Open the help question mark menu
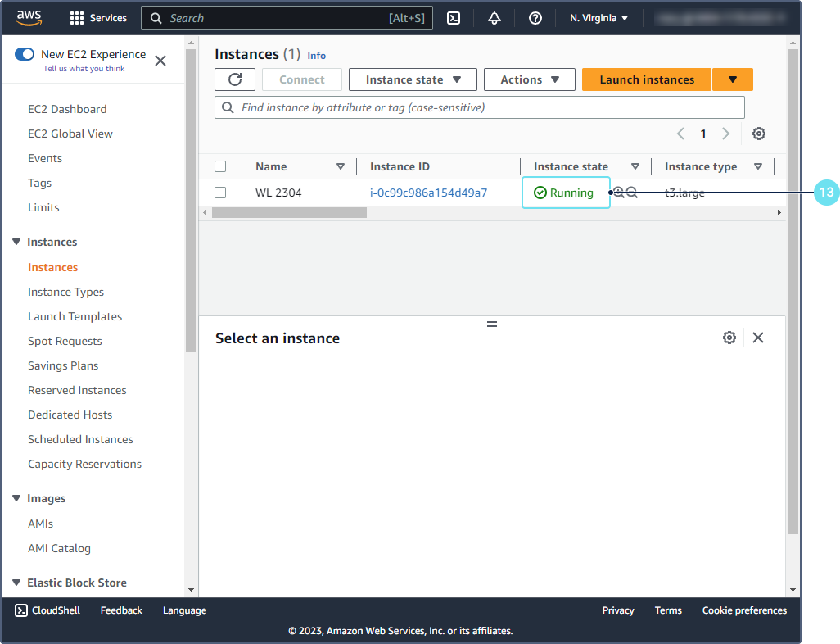840x644 pixels. click(535, 18)
